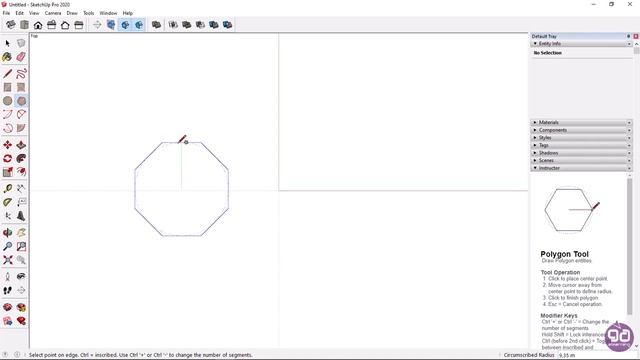Click the highlighted Polygon tool
The width and height of the screenshot is (640, 360).
21,101
